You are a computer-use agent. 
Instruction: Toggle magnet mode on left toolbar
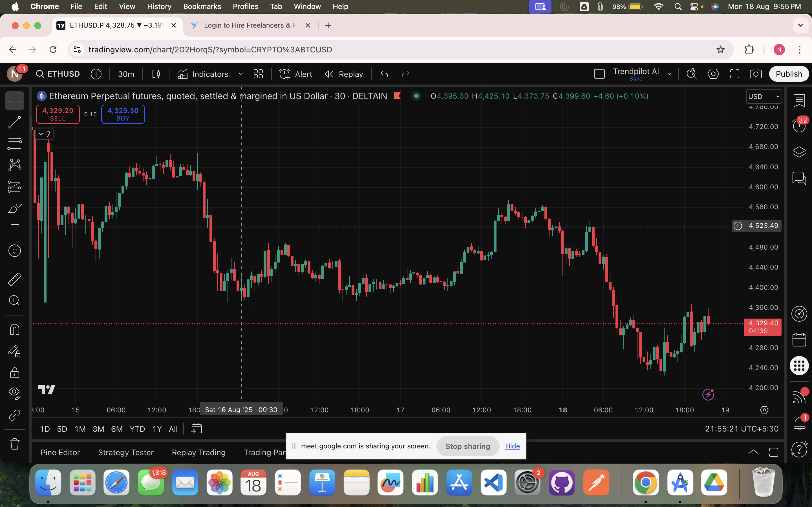point(14,329)
